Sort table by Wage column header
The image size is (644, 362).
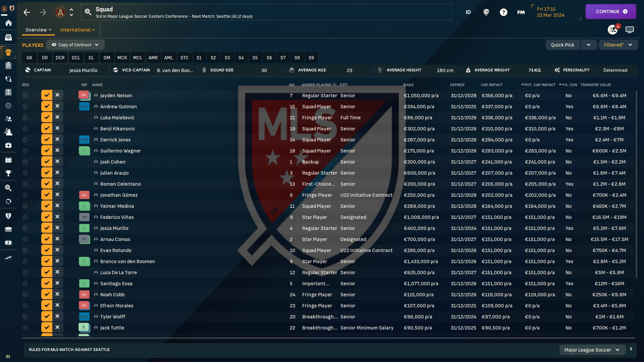click(x=408, y=85)
